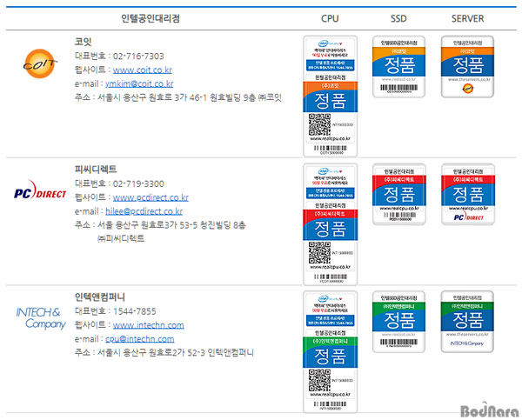Open the www.intechn.com website link
Viewport: 522px width, 420px height.
pyautogui.click(x=148, y=325)
